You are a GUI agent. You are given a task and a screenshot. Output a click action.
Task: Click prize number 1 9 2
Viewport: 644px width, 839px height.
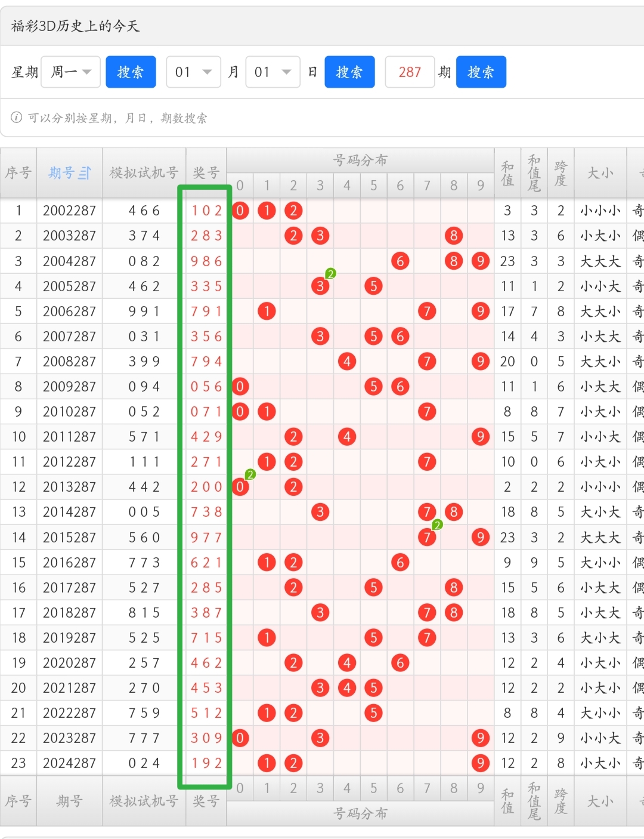(x=206, y=763)
